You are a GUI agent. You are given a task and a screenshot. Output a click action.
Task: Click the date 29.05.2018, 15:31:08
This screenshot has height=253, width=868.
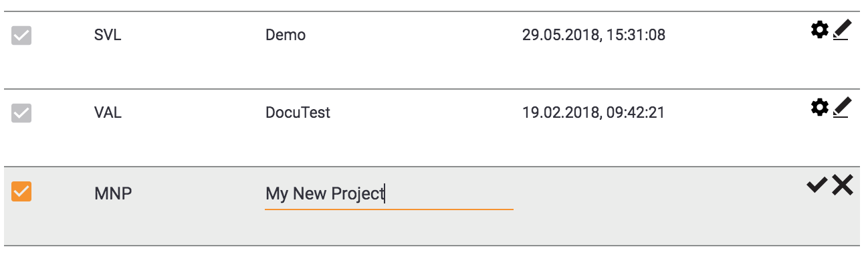(593, 35)
